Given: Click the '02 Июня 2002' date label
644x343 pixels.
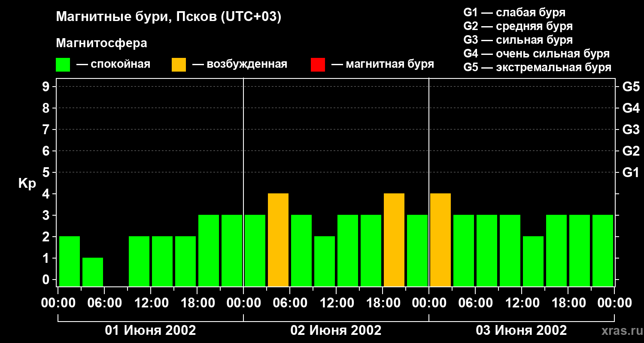Looking at the screenshot, I should click(336, 331).
